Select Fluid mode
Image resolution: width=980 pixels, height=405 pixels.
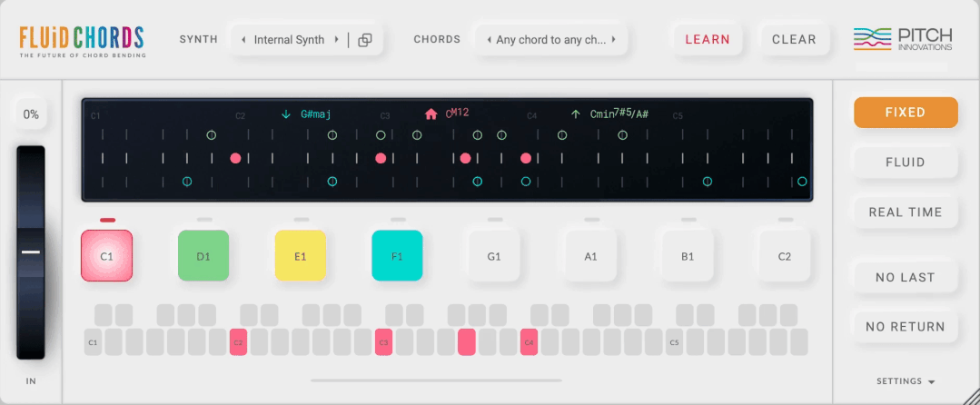(x=906, y=163)
